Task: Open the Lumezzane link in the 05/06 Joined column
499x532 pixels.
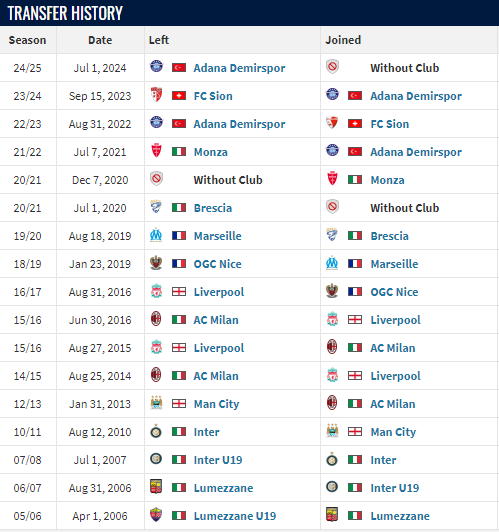Action: [400, 516]
